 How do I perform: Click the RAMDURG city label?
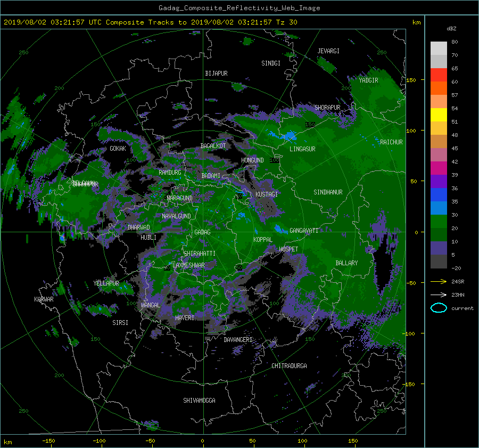point(170,173)
